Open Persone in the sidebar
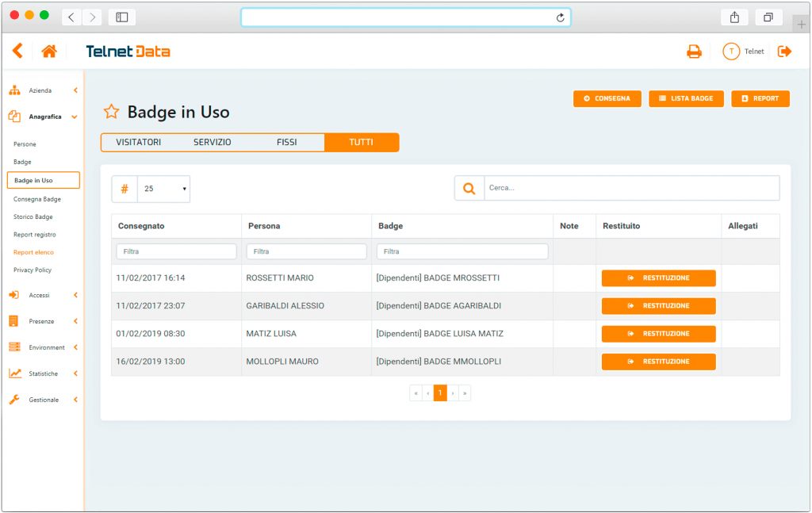The height and width of the screenshot is (513, 812). point(25,144)
